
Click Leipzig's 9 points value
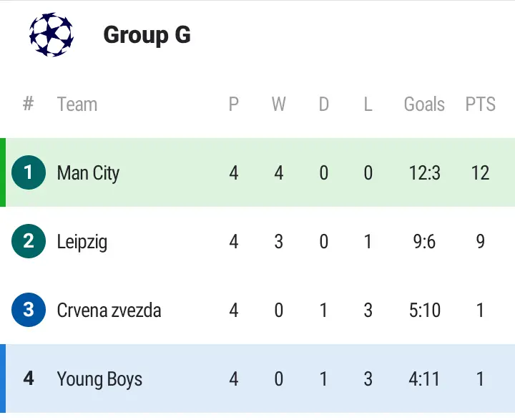(480, 241)
